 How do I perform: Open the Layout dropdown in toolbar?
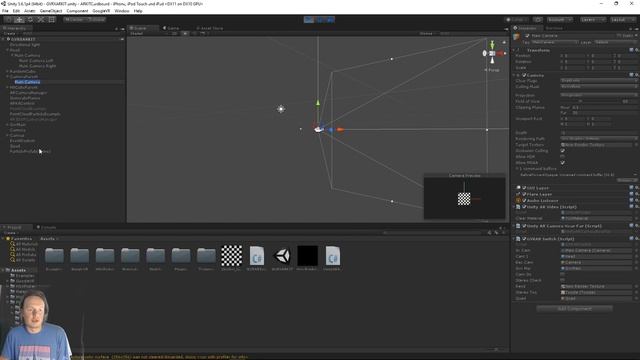tap(623, 20)
